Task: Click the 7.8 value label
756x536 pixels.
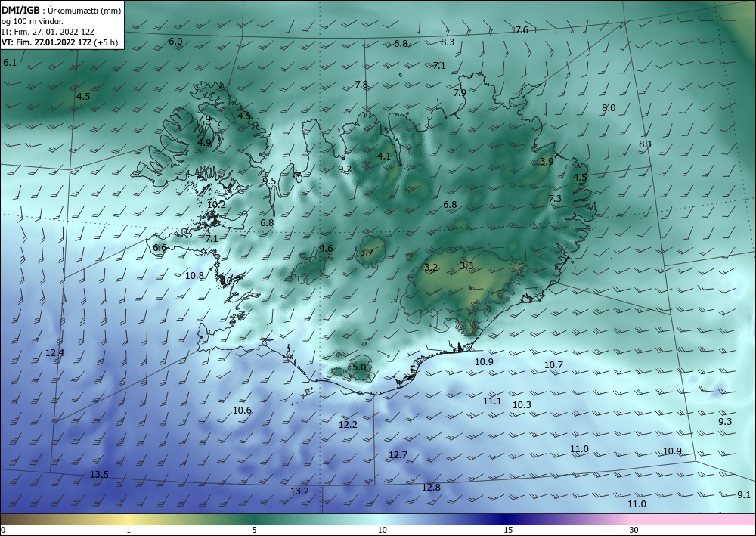Action: pos(361,85)
